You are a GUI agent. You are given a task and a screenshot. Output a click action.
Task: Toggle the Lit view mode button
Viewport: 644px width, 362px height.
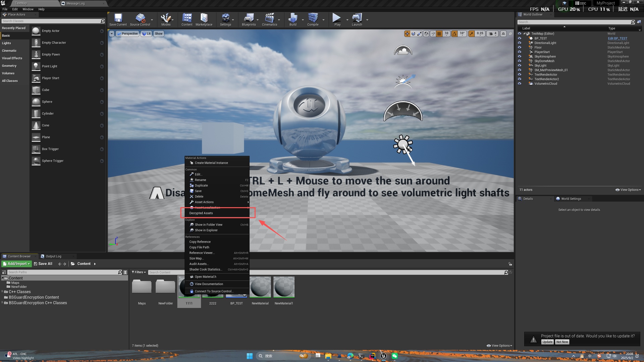[146, 34]
